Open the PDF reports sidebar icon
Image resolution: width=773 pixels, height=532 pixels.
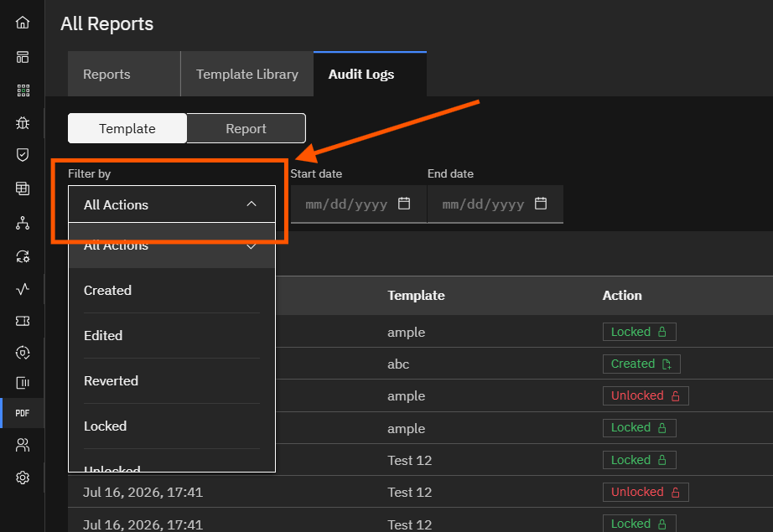22,413
